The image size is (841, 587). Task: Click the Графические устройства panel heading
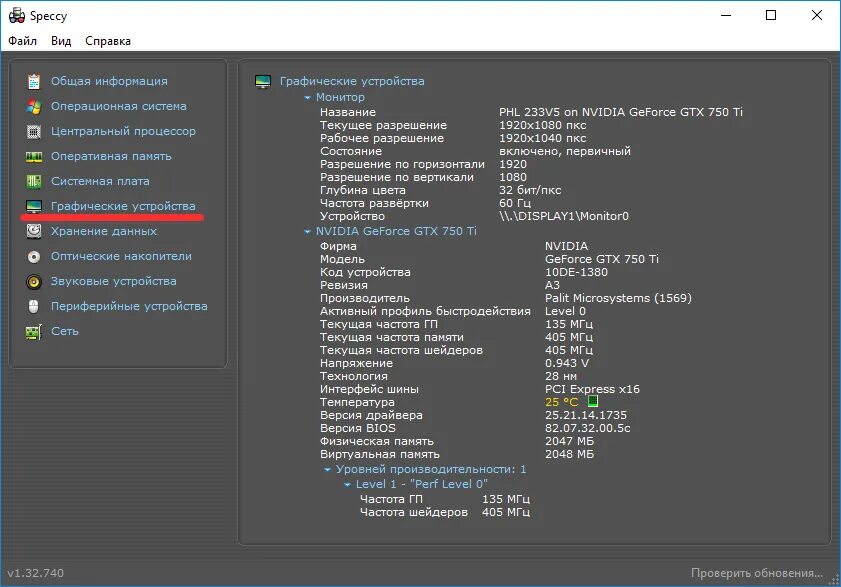352,81
